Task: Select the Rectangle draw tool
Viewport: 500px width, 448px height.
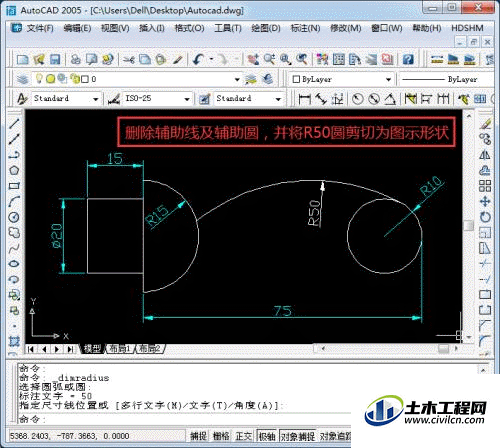Action: click(14, 186)
